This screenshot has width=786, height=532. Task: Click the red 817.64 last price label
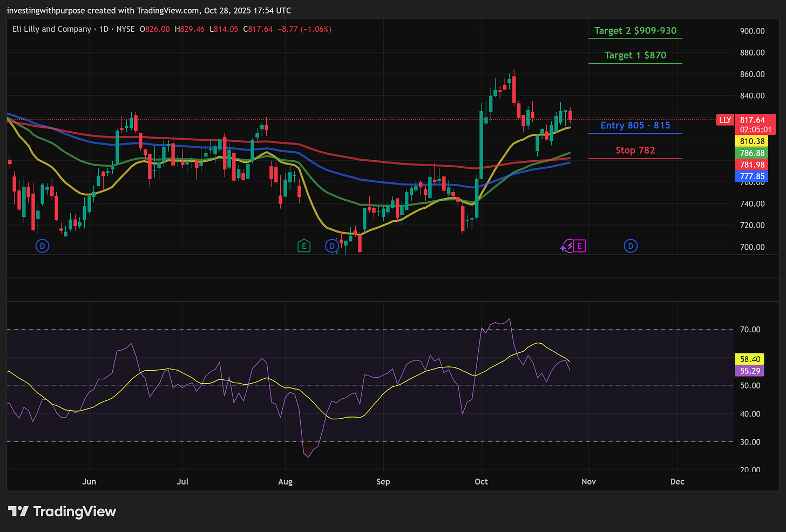(x=753, y=120)
